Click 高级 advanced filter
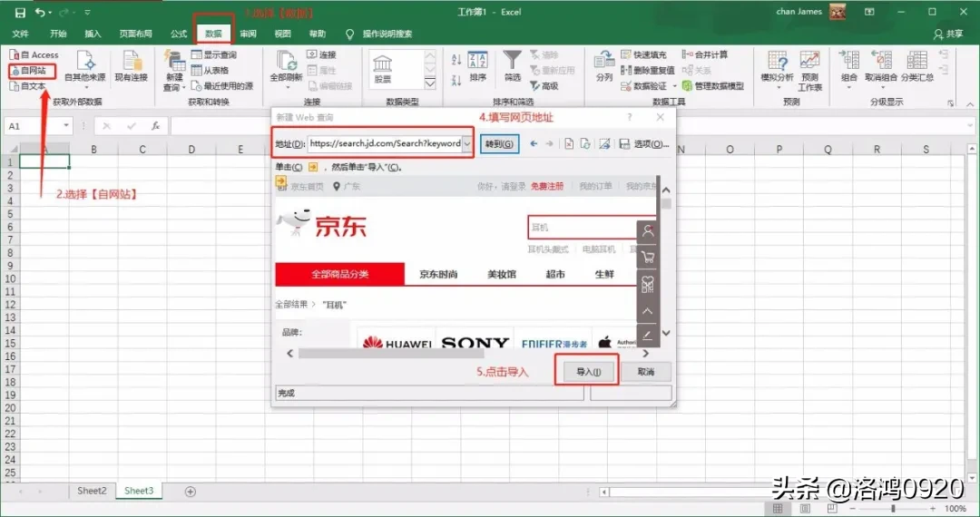 click(x=544, y=86)
